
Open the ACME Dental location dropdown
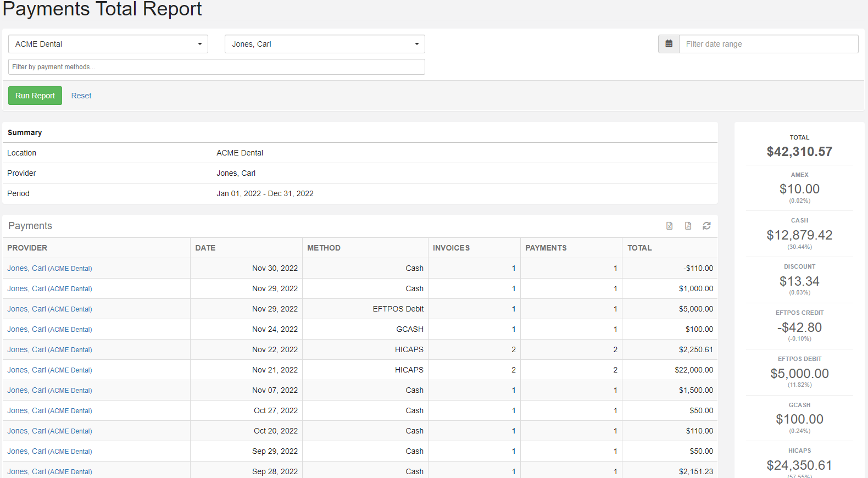tap(108, 44)
